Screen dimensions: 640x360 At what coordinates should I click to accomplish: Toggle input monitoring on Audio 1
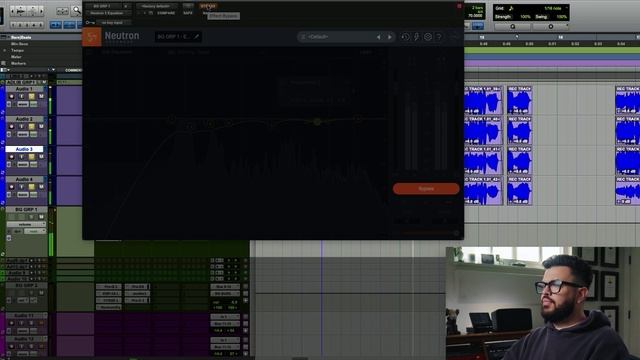click(x=22, y=96)
